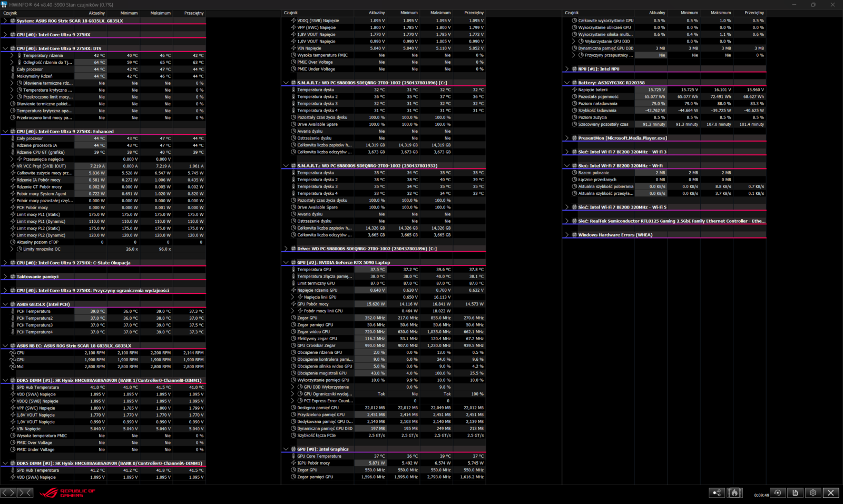The width and height of the screenshot is (843, 504).
Task: Expand Windows Hardware Errors (WHEA) group
Action: pyautogui.click(x=567, y=235)
